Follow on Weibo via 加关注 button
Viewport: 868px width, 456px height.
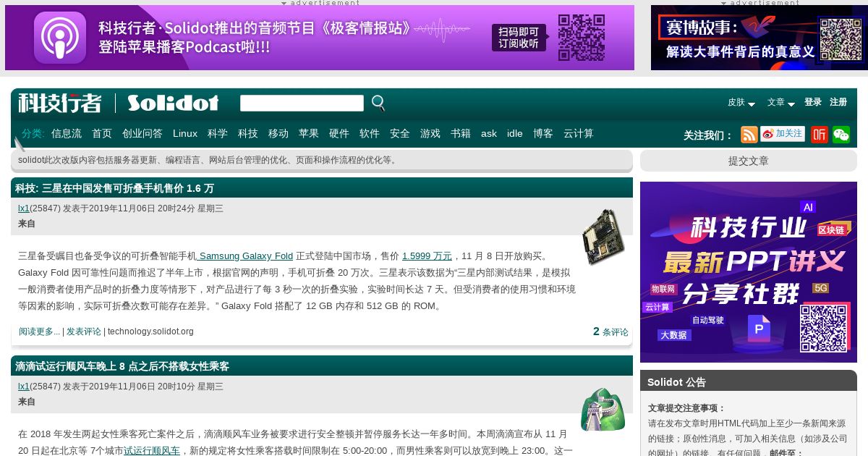point(783,134)
